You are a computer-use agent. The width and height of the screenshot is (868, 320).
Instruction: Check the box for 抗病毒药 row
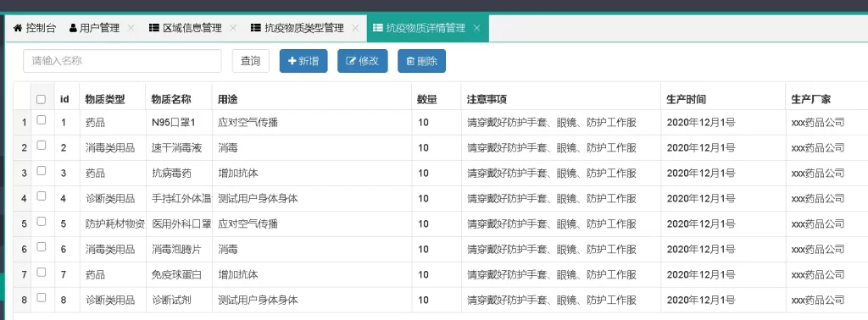pyautogui.click(x=41, y=171)
